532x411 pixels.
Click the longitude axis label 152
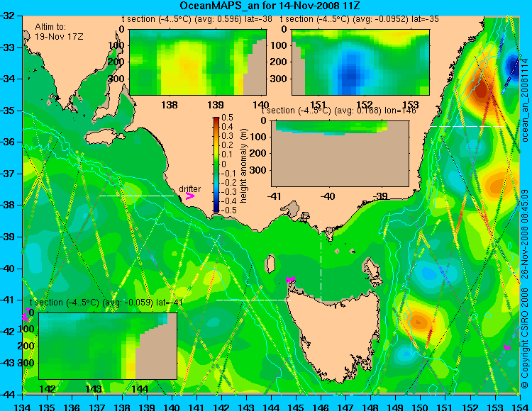tap(470, 407)
